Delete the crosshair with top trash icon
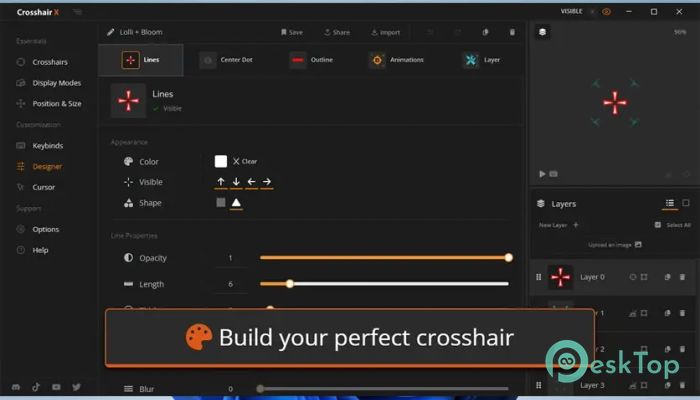 (x=512, y=32)
